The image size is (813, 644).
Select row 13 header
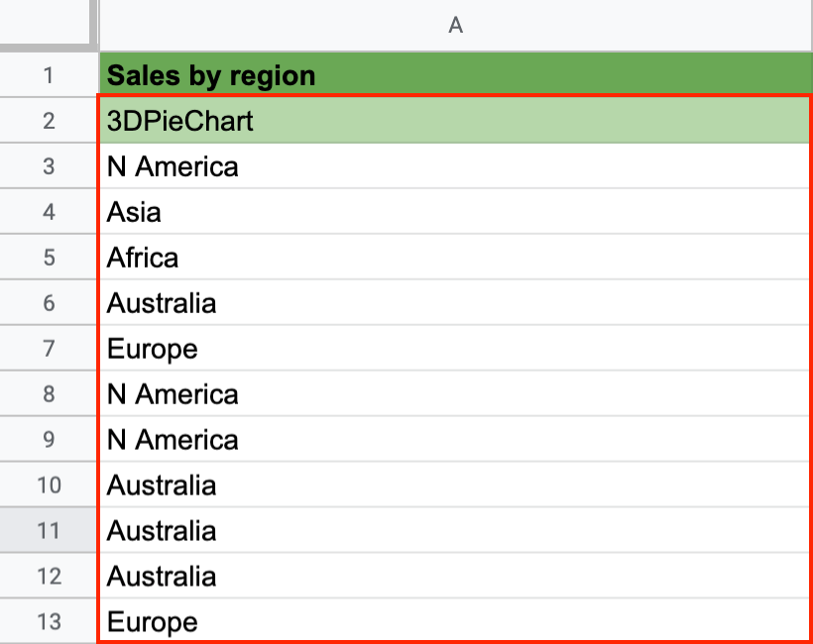point(49,621)
